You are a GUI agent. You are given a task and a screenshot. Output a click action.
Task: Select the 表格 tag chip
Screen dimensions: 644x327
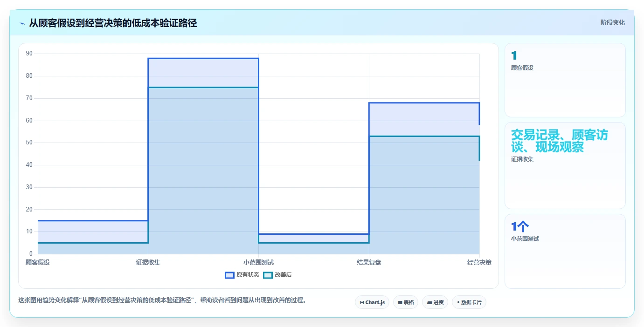pos(406,302)
